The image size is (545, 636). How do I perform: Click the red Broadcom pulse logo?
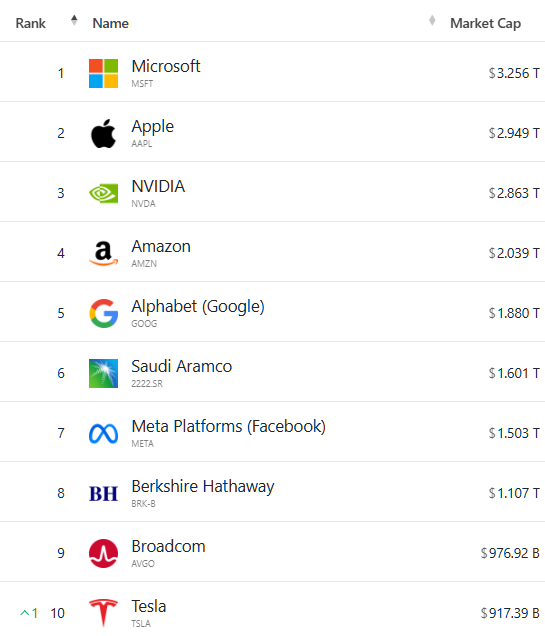coord(103,553)
